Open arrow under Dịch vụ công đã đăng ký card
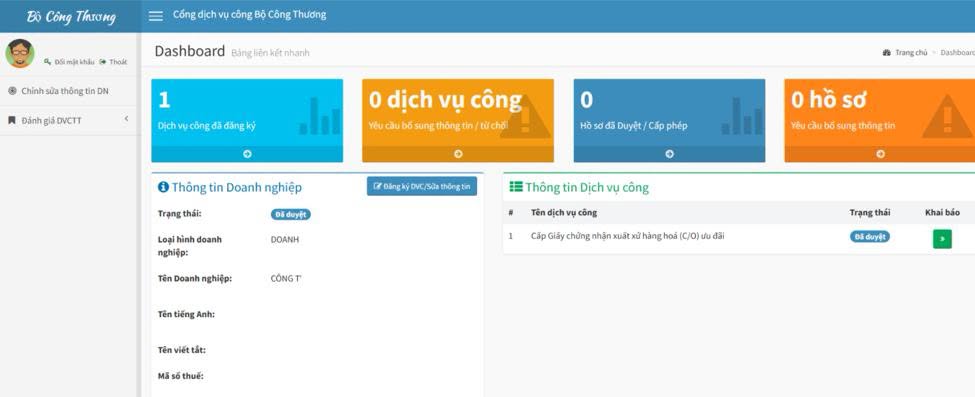 click(x=247, y=154)
